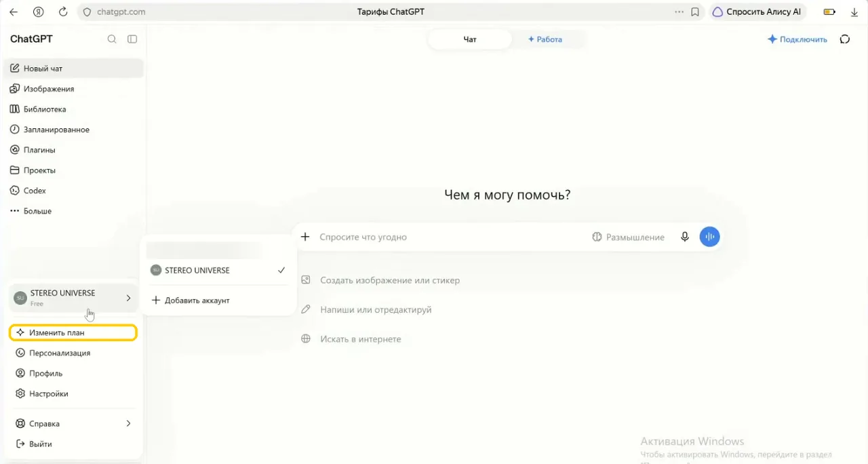
Task: Choose Создать изображение или стикер suggestion
Action: coord(380,280)
